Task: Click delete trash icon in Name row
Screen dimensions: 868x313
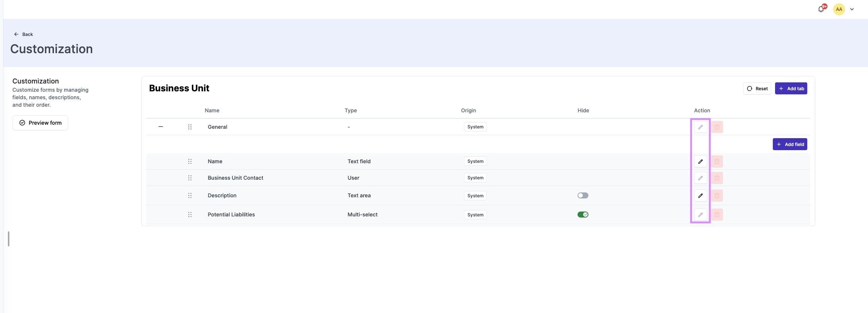Action: [717, 161]
